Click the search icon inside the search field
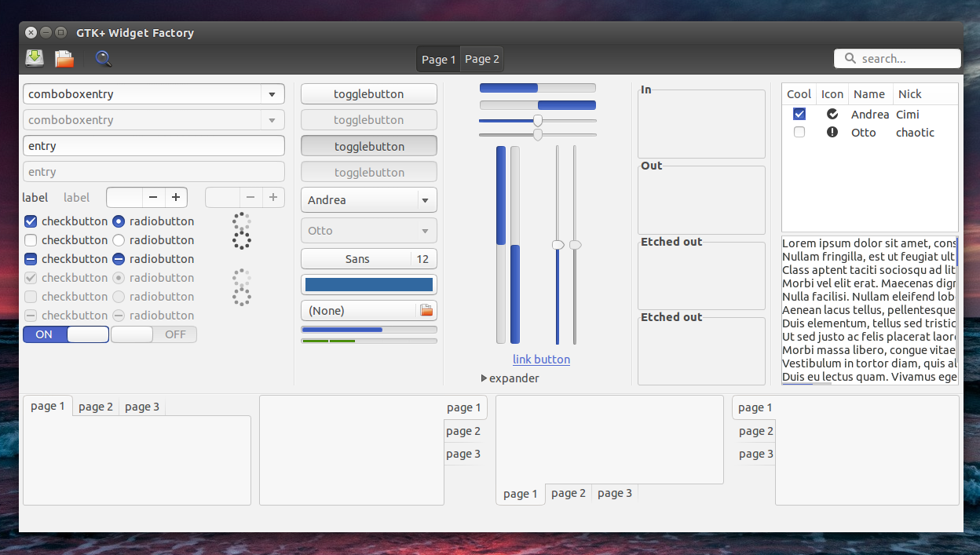 coord(850,59)
